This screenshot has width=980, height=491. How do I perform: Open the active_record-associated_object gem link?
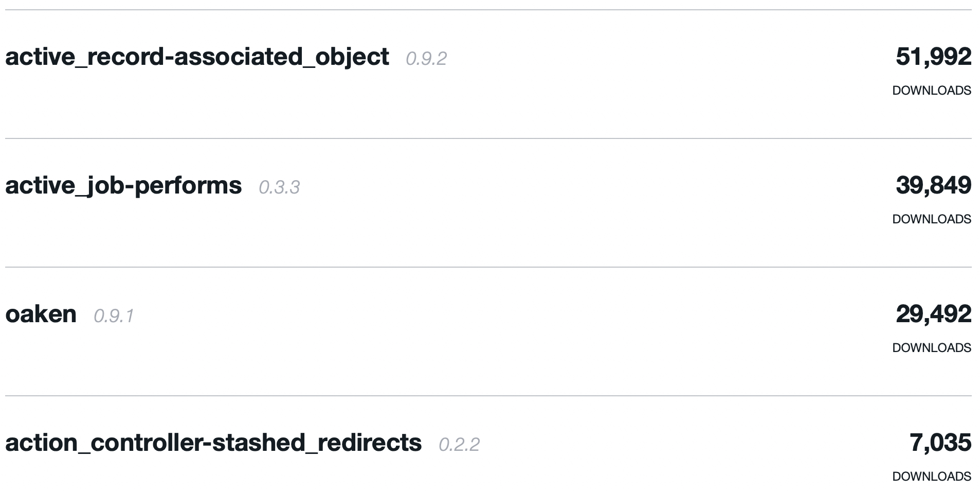197,57
